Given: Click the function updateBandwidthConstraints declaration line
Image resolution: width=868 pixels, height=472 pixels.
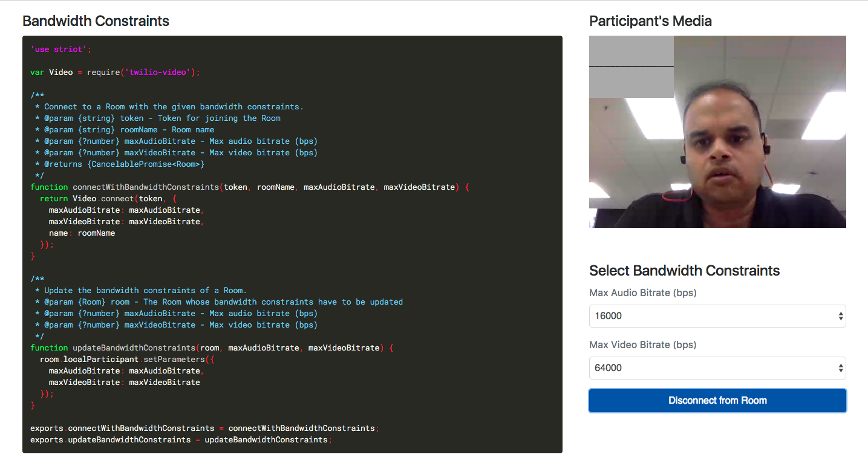Looking at the screenshot, I should (212, 348).
